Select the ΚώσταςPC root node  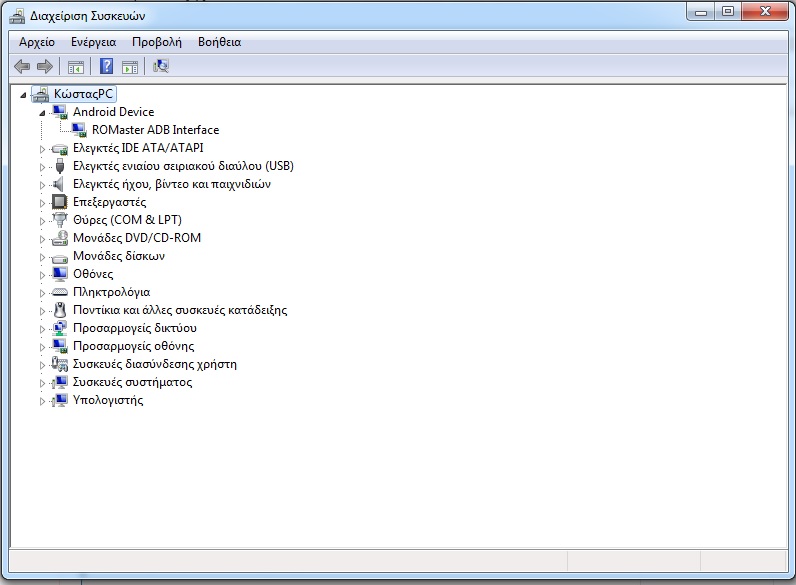[x=84, y=94]
